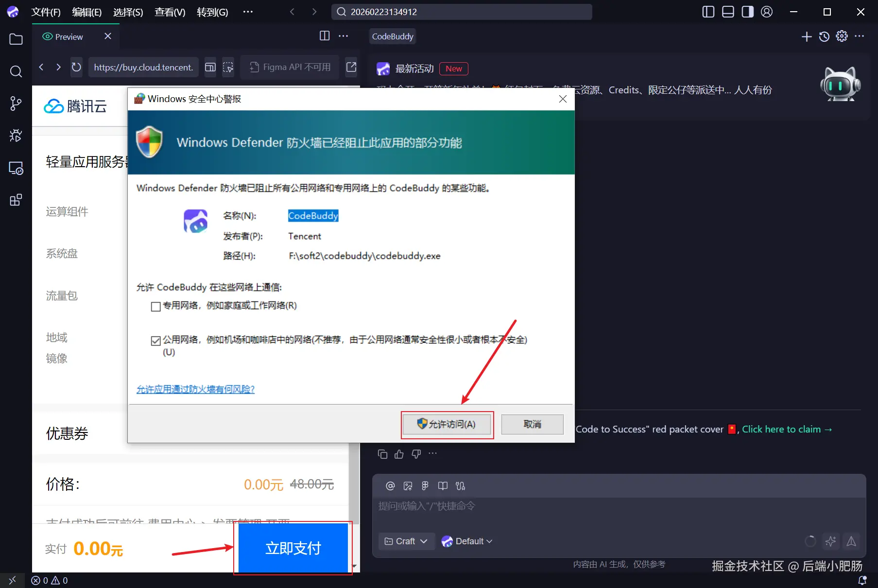Click the Click here to claim link
Image resolution: width=878 pixels, height=588 pixels.
click(x=787, y=430)
